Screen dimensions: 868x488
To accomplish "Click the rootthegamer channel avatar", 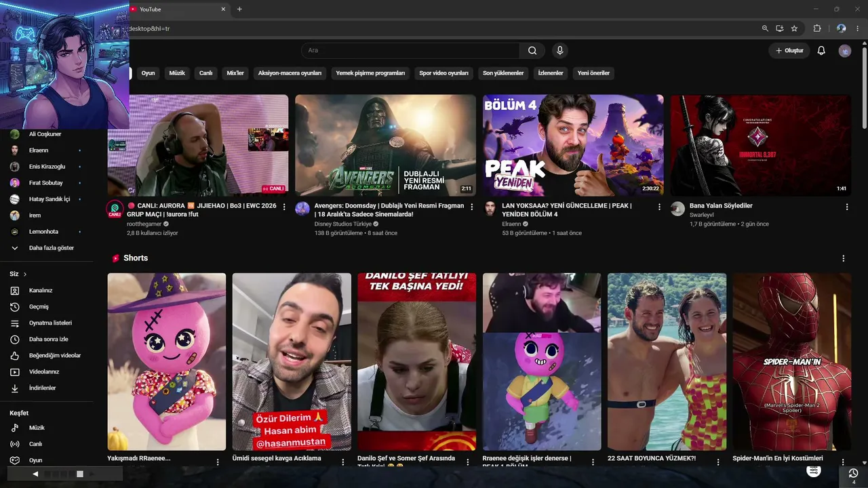I will pos(115,208).
